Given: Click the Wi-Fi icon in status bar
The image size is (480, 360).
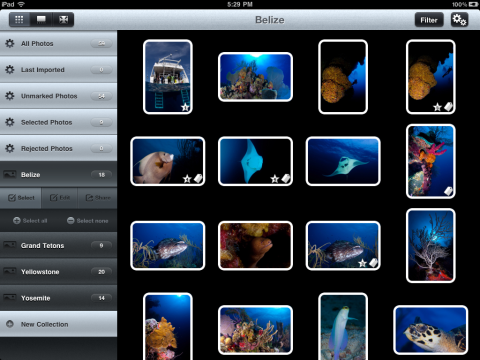Looking at the screenshot, I should [21, 4].
